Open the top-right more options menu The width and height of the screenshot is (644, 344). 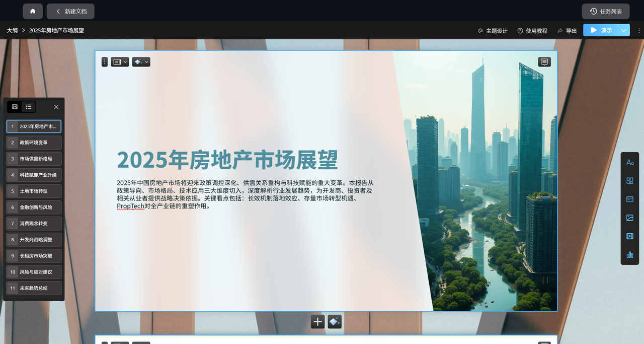(639, 31)
